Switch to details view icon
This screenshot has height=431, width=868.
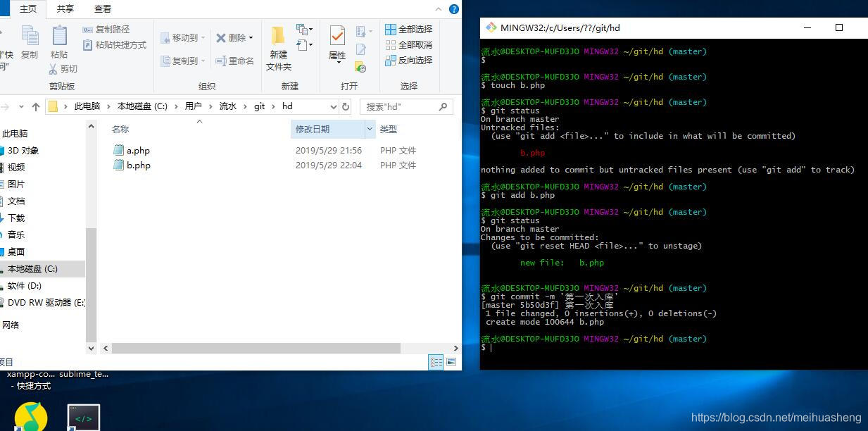pyautogui.click(x=436, y=362)
